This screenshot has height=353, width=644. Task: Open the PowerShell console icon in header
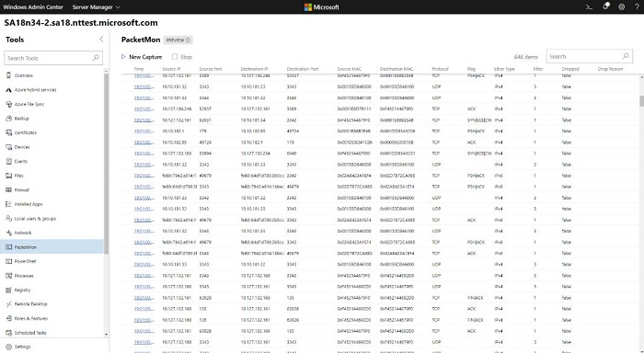tap(589, 7)
